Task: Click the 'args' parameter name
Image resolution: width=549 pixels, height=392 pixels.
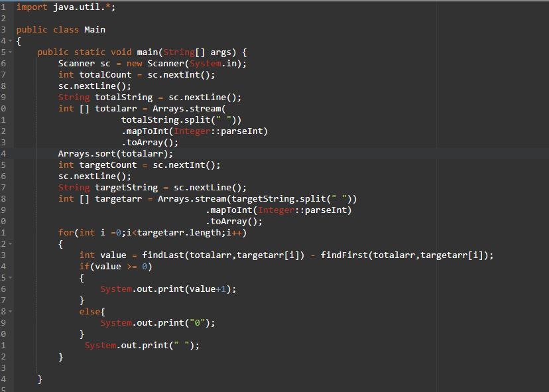Action: (x=221, y=52)
